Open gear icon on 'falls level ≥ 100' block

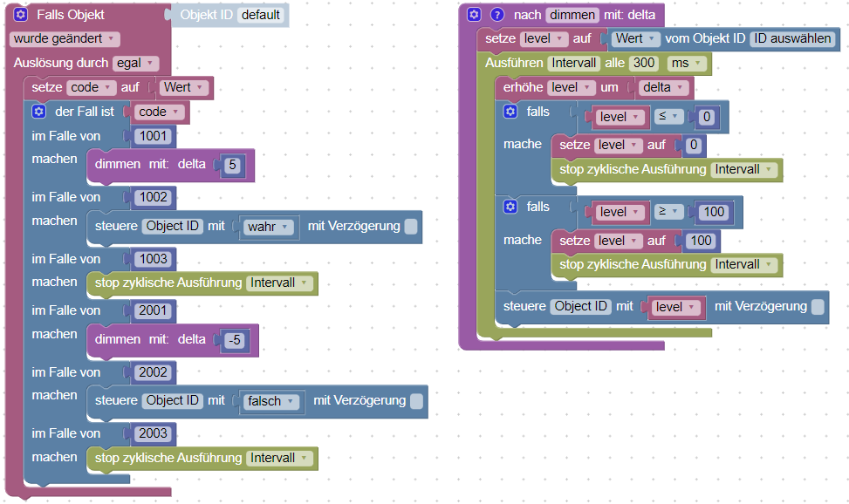click(510, 207)
